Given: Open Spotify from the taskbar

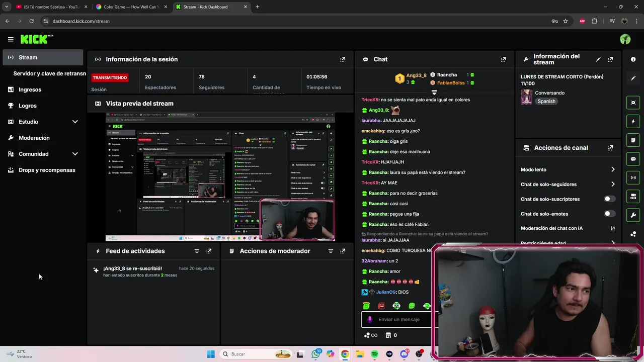Looking at the screenshot, I should tap(375, 354).
